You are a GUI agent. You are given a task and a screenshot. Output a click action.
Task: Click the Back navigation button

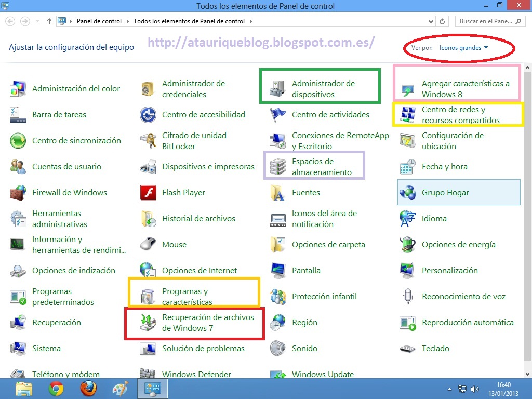click(10, 21)
